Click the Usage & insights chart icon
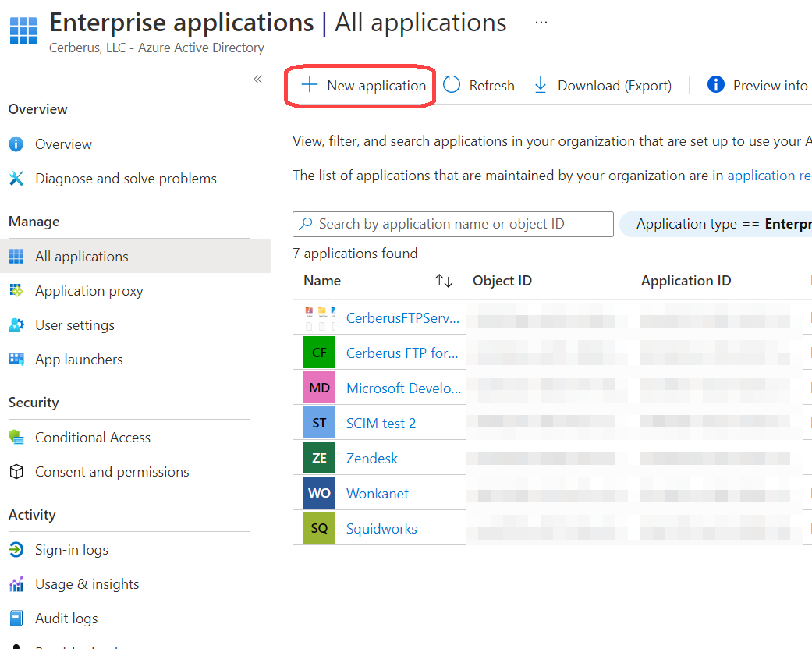812x649 pixels. [16, 583]
